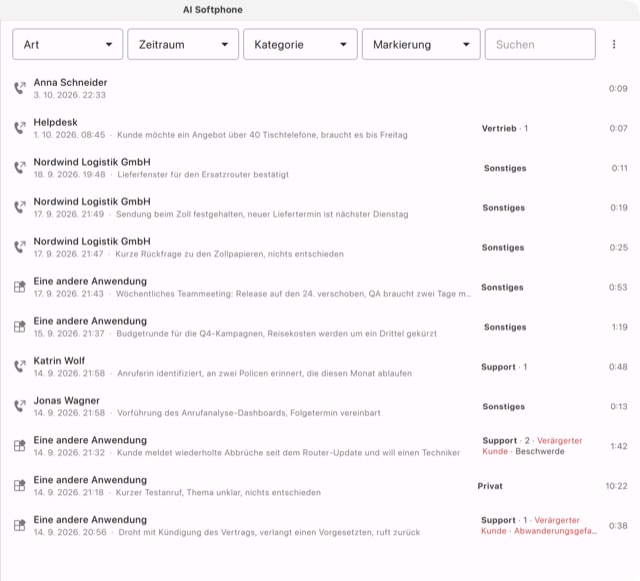
Task: Open the three-dot more options menu
Action: pyautogui.click(x=614, y=44)
